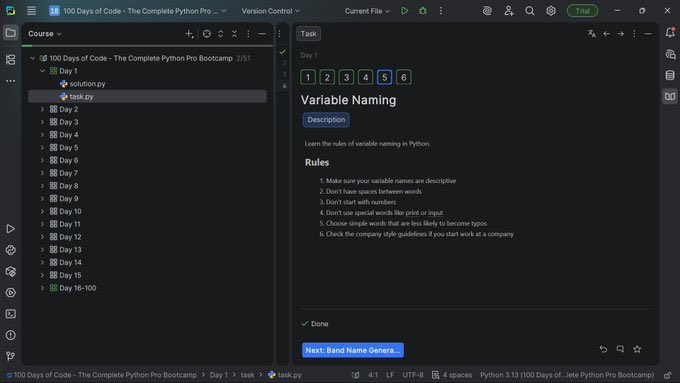Hide the Course panel with minus
Screen dimensions: 680x383
coord(262,34)
